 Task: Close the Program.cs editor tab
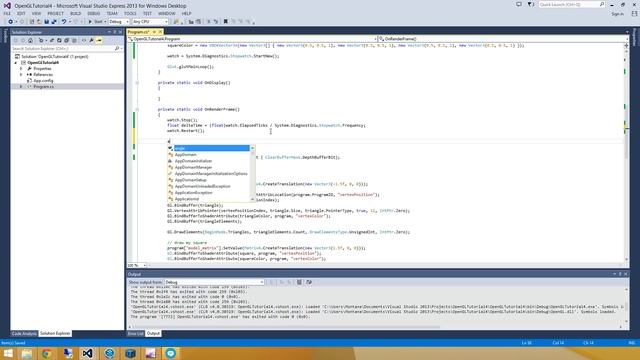pyautogui.click(x=160, y=32)
